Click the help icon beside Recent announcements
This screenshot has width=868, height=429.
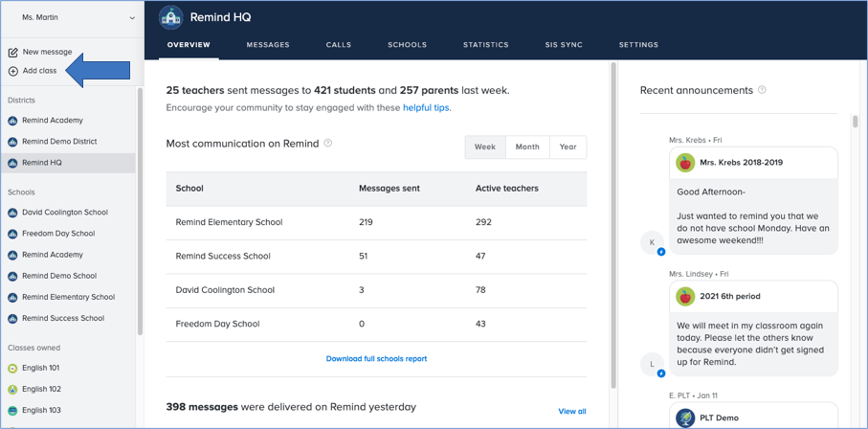763,90
